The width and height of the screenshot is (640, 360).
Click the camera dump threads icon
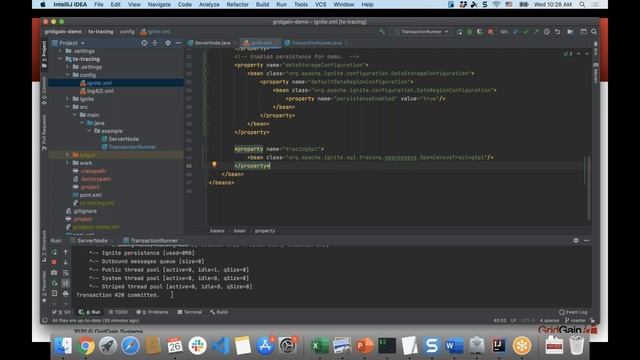(x=54, y=273)
